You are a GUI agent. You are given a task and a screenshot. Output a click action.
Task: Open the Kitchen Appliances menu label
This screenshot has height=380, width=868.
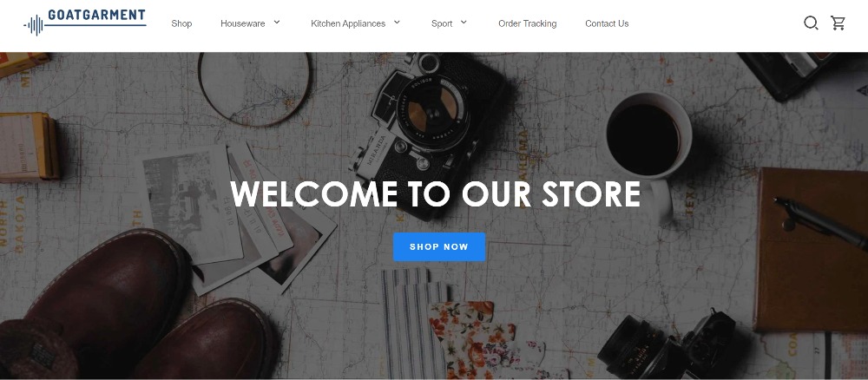click(x=348, y=23)
